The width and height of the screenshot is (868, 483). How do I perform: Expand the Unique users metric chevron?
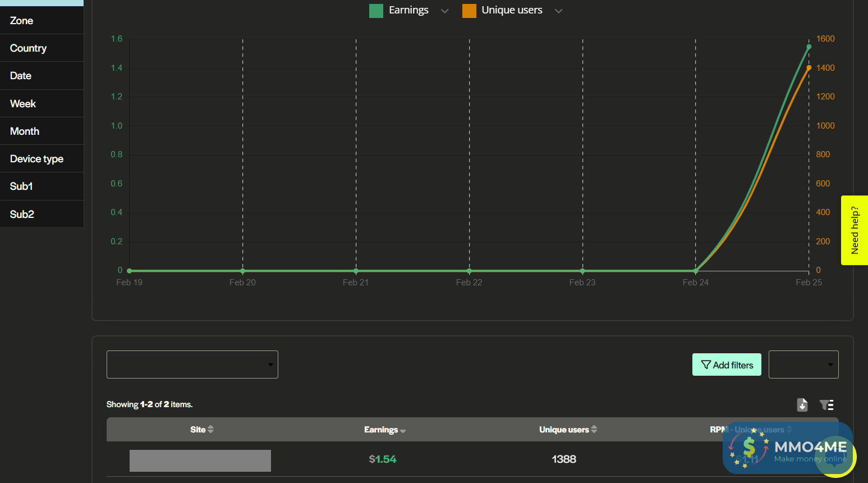(x=558, y=11)
